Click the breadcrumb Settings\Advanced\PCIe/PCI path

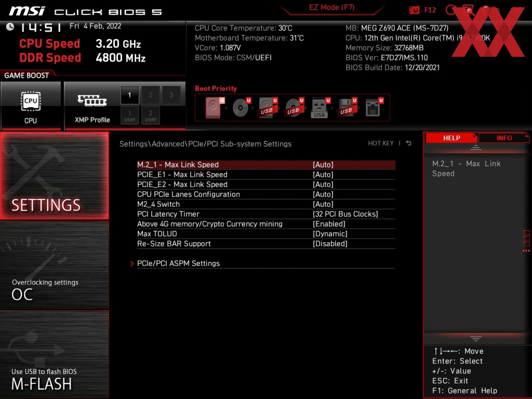[x=205, y=144]
